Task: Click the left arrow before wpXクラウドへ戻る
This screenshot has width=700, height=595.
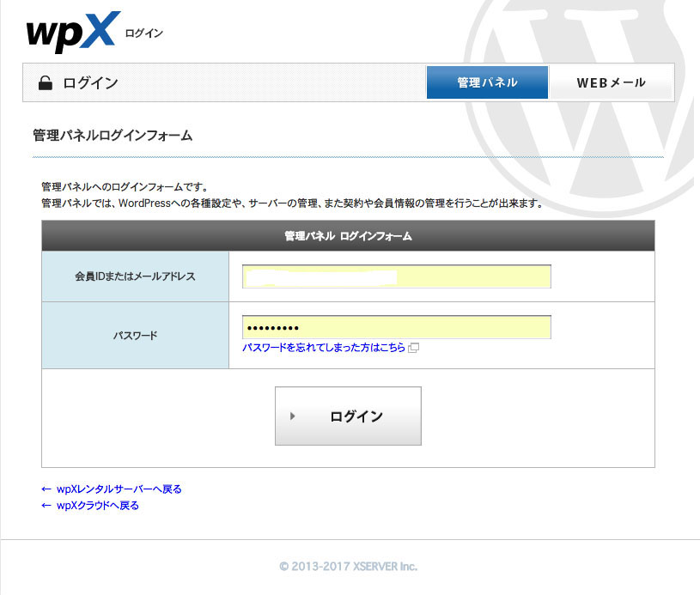Action: (46, 506)
